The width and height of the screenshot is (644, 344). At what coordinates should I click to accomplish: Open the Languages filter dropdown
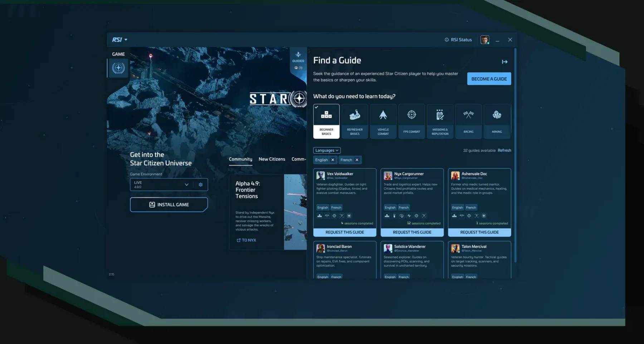tap(327, 150)
